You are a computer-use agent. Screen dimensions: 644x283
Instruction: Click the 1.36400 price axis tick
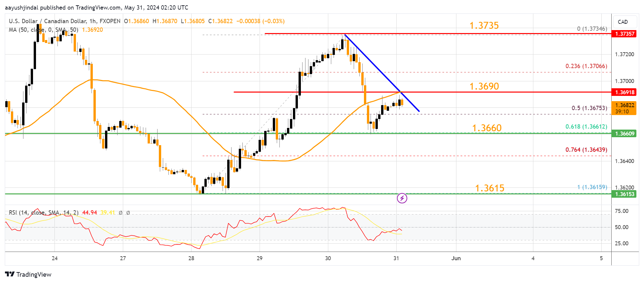pyautogui.click(x=625, y=161)
